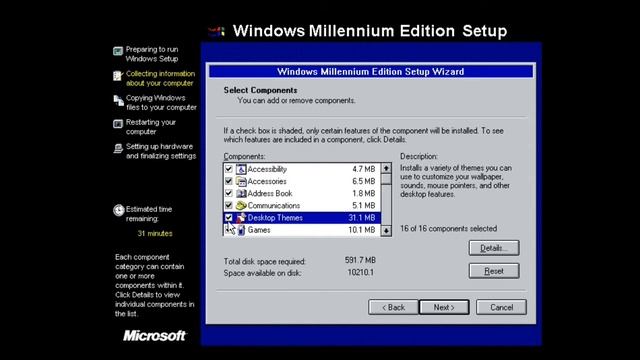Click the Microsoft logo text
Viewport: 640px width, 360px height.
(155, 336)
